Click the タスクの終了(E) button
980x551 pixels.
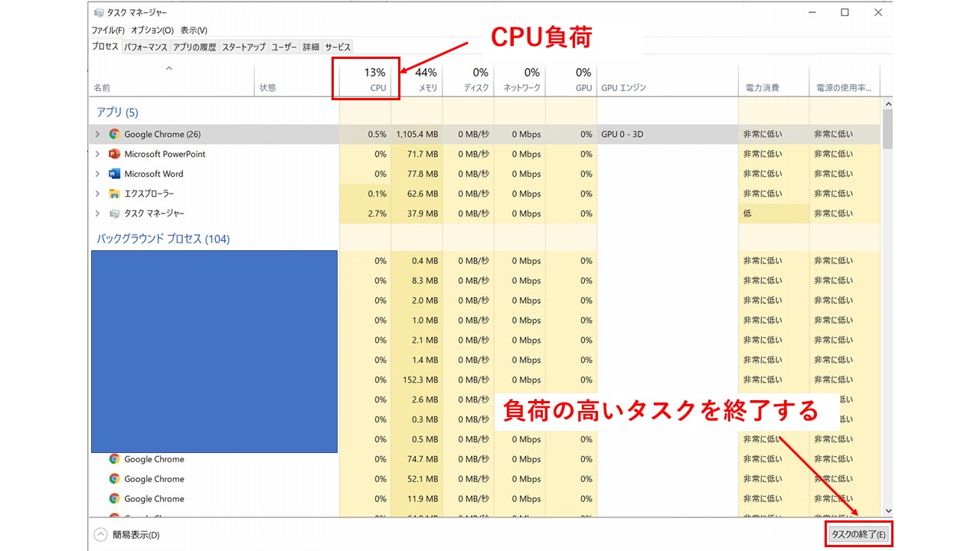click(858, 535)
